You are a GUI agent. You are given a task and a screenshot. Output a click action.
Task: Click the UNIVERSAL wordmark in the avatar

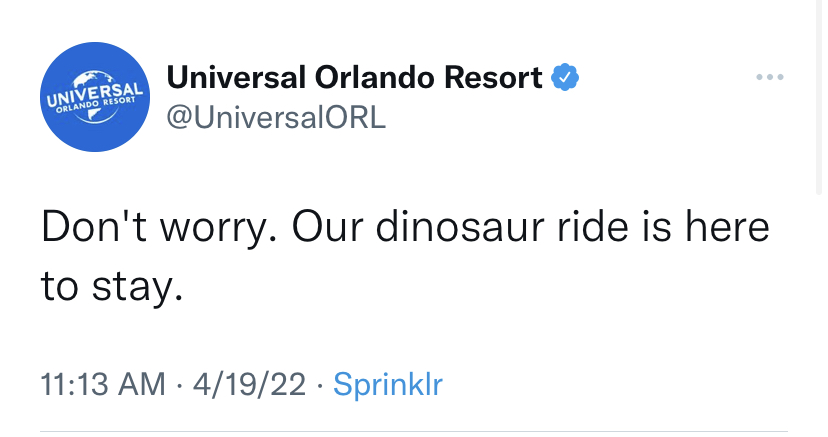click(94, 90)
